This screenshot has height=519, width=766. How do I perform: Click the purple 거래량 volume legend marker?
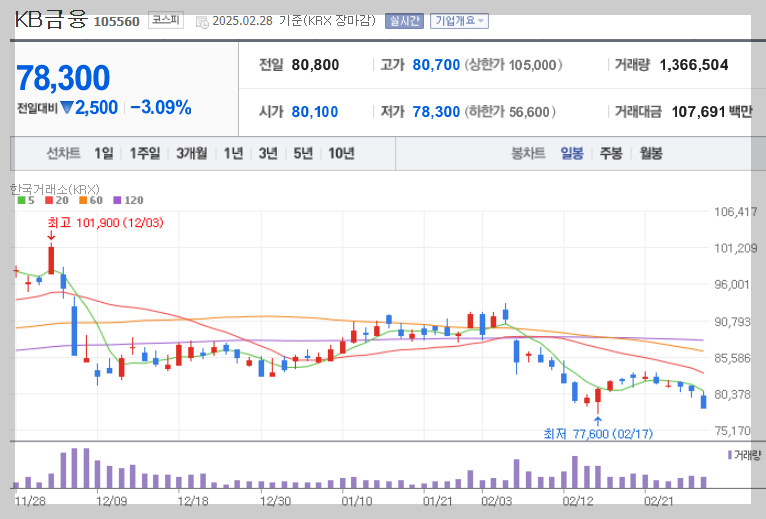point(730,455)
